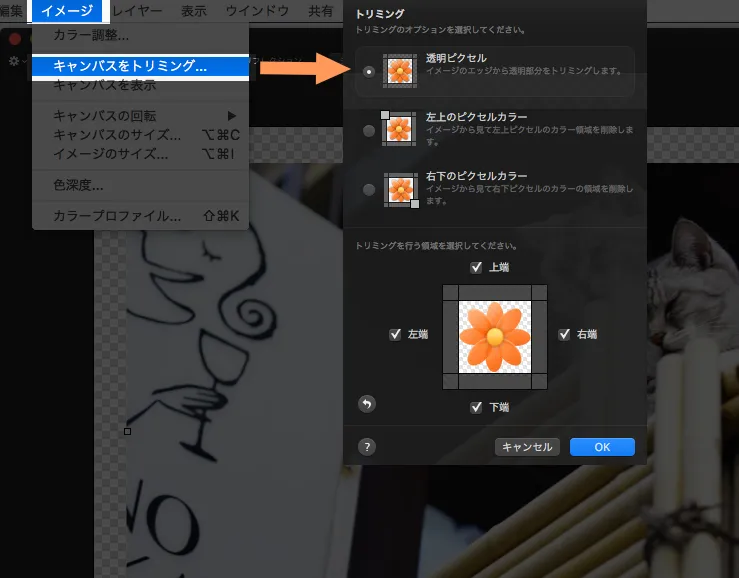The height and width of the screenshot is (578, 739).
Task: Click the selection handle on canvas edge
Action: [127, 431]
